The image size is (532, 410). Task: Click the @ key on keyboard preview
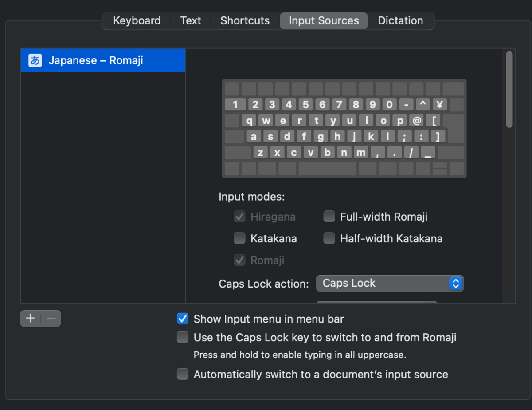(x=417, y=121)
